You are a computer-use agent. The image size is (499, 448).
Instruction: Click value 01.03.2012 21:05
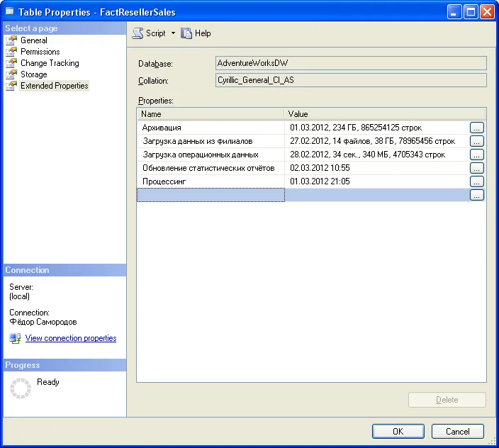click(320, 181)
